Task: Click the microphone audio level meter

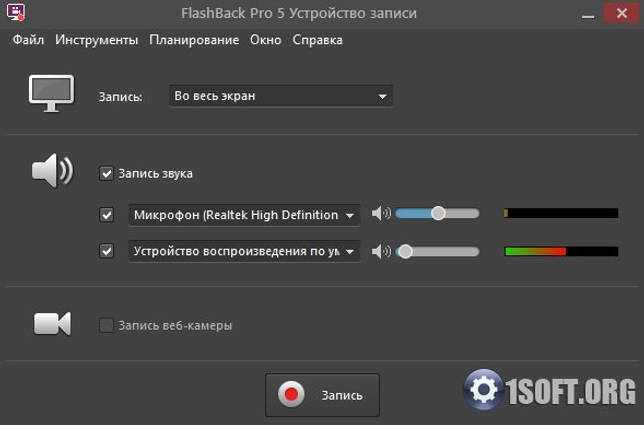Action: pos(561,213)
